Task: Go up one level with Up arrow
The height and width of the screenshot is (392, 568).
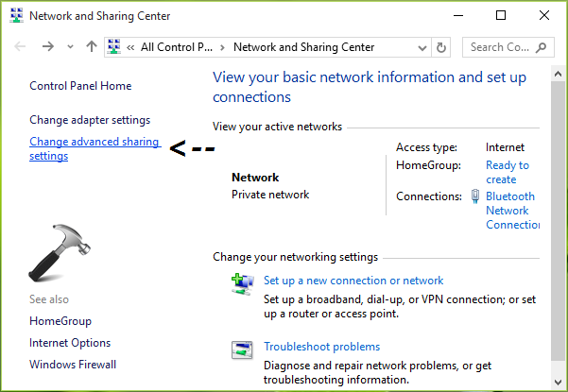Action: [x=91, y=46]
